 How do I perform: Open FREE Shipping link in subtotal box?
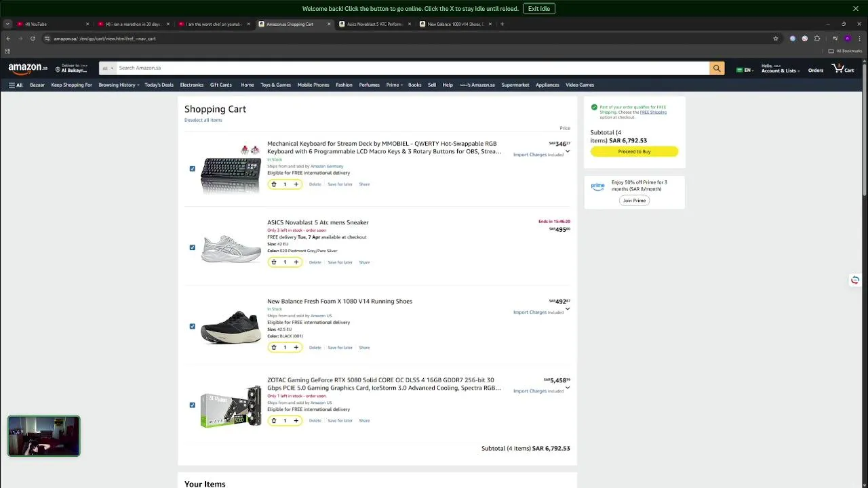pos(653,113)
